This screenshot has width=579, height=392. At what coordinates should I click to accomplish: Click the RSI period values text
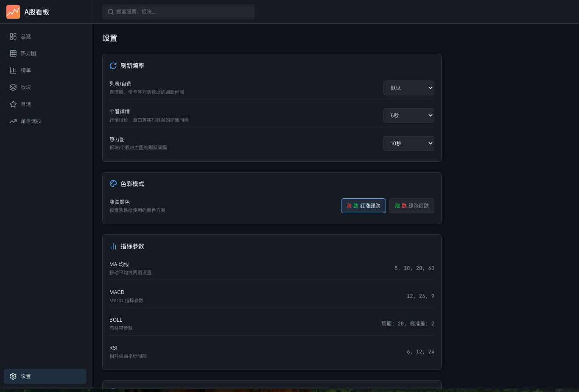click(420, 351)
